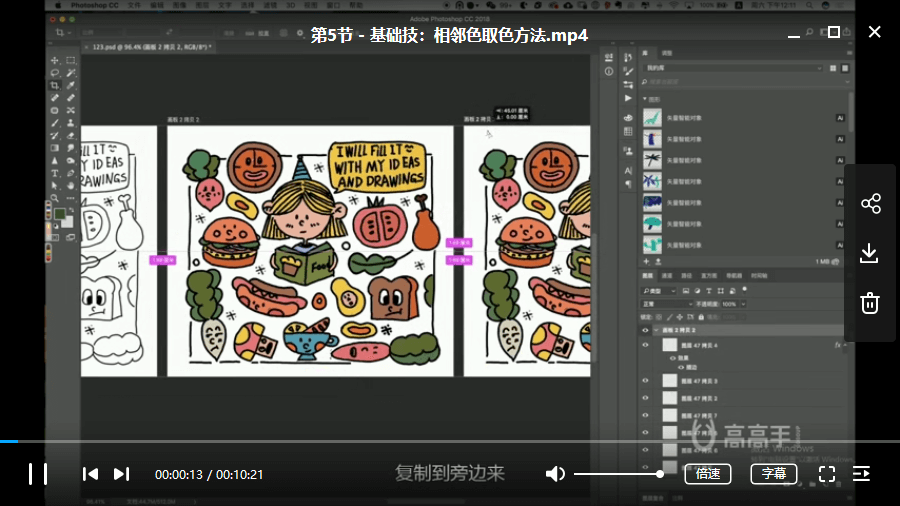Switch to the 调整 adjustments tab

pyautogui.click(x=667, y=53)
